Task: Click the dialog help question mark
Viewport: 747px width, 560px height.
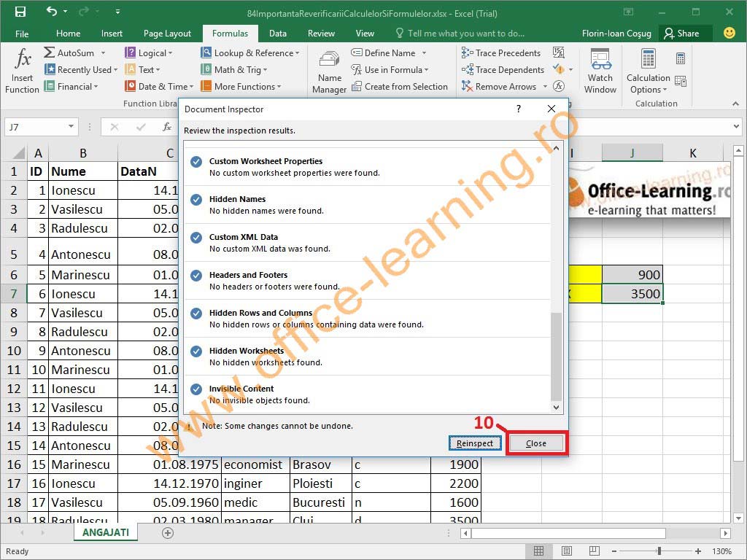Action: [x=519, y=109]
